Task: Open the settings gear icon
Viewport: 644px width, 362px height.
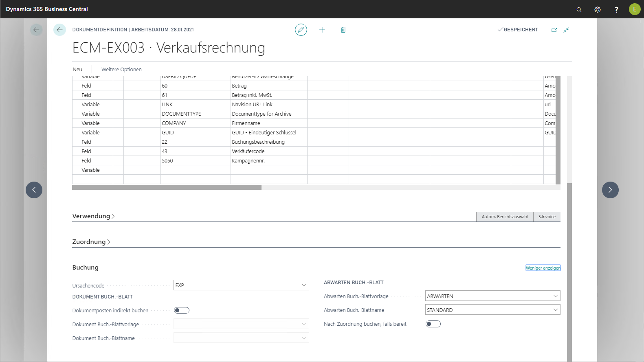Action: (x=598, y=9)
